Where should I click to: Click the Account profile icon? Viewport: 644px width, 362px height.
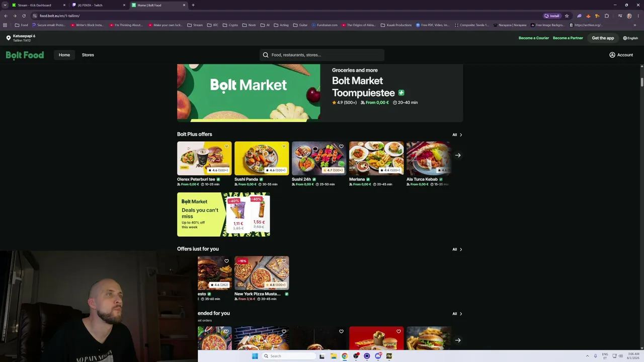click(612, 55)
